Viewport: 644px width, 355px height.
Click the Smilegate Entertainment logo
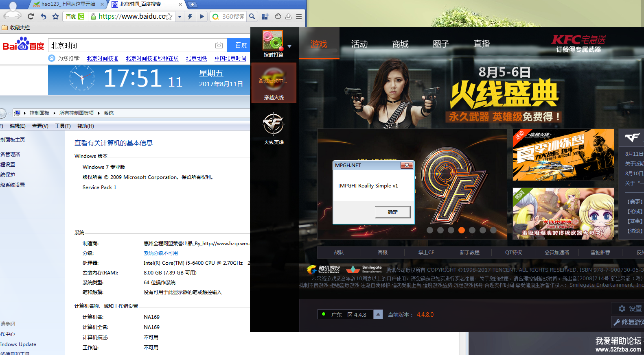[364, 269]
